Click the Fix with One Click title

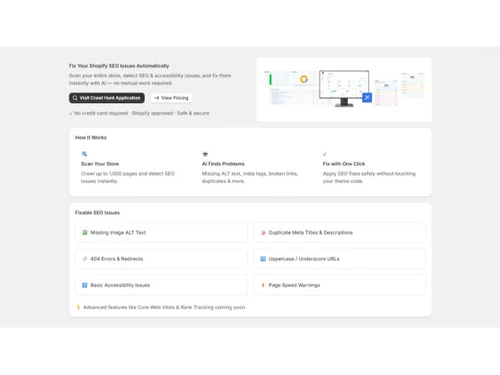[x=344, y=164]
